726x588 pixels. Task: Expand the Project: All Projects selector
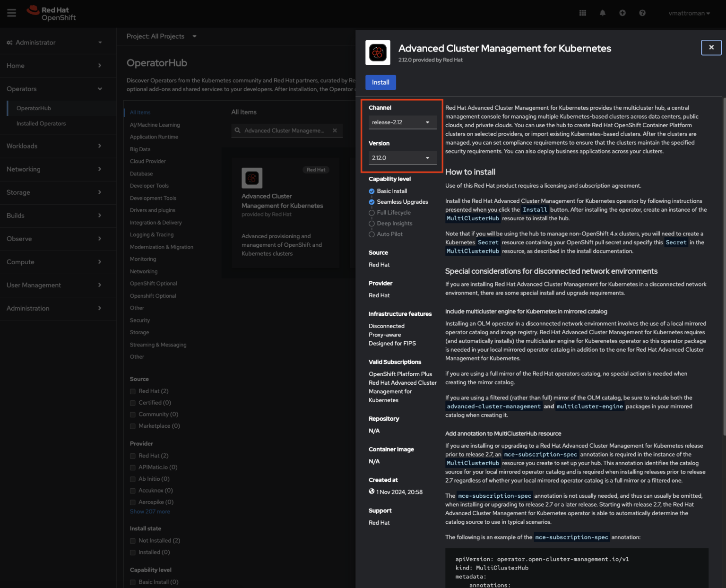[x=161, y=36]
